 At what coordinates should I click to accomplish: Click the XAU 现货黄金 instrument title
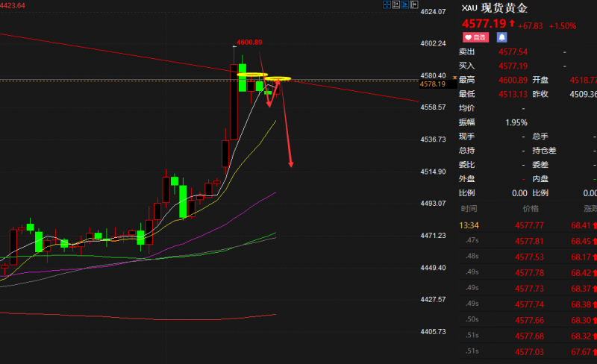point(496,8)
